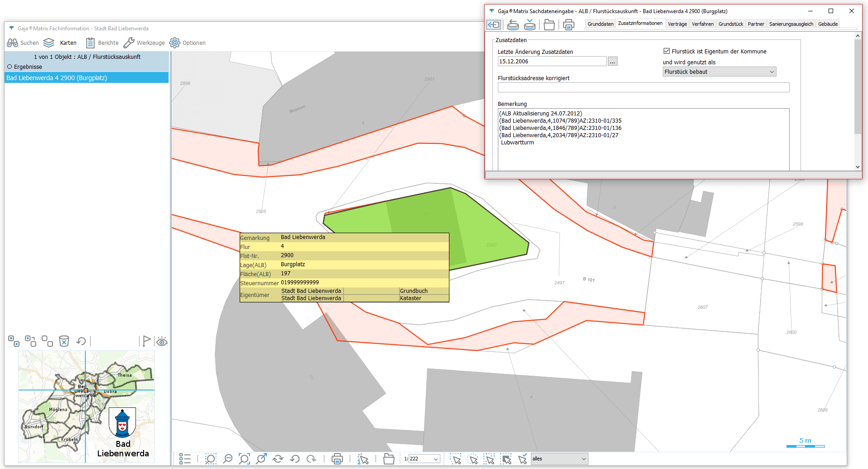Uncheck 'Flurstück ist Eigentum der Kommune'
Screen dimensions: 868x469
coord(666,51)
